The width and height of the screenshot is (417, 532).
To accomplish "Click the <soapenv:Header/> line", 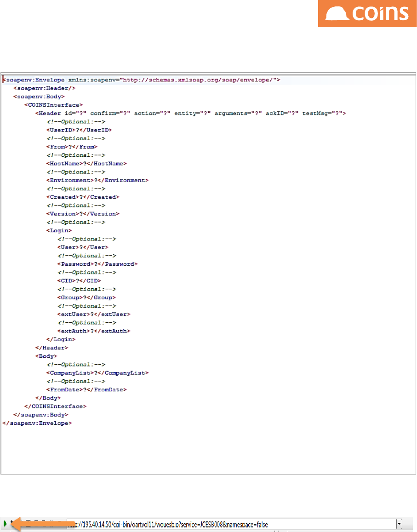I will coord(45,88).
